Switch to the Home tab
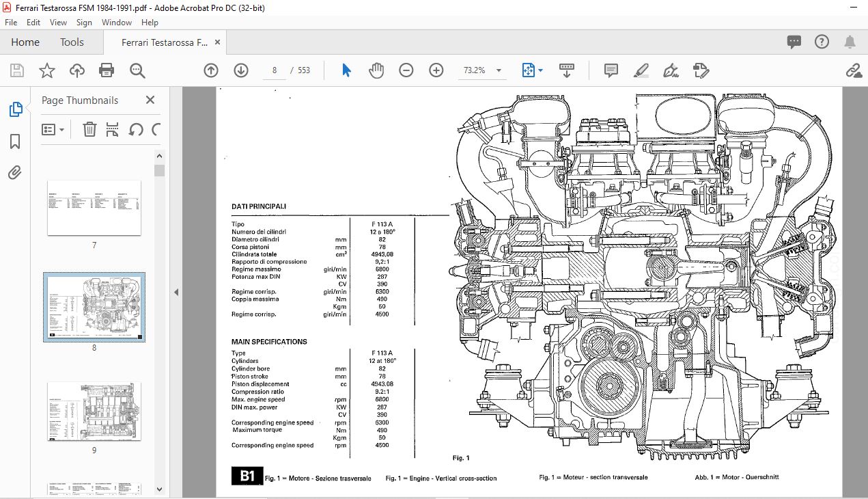868x499 pixels. click(25, 42)
